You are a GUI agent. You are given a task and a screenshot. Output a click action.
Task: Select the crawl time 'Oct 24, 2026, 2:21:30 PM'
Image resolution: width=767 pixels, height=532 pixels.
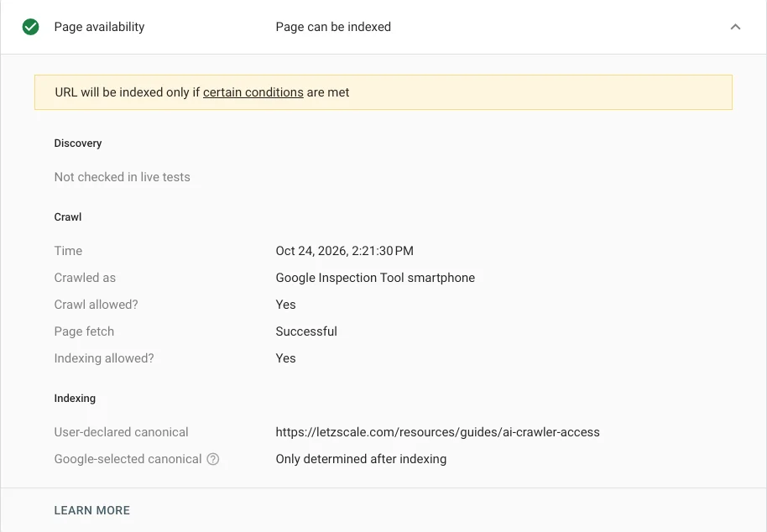click(344, 251)
